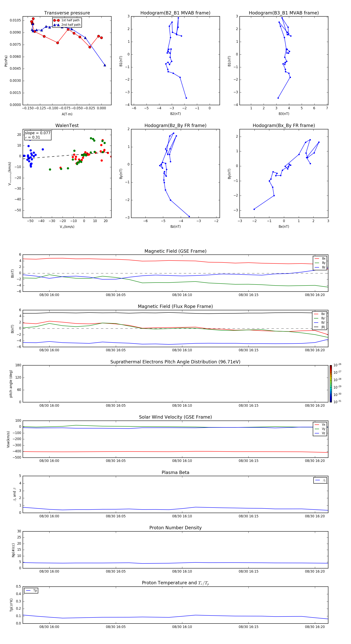Click the 'A(T·m)' x-axis label

[67, 114]
